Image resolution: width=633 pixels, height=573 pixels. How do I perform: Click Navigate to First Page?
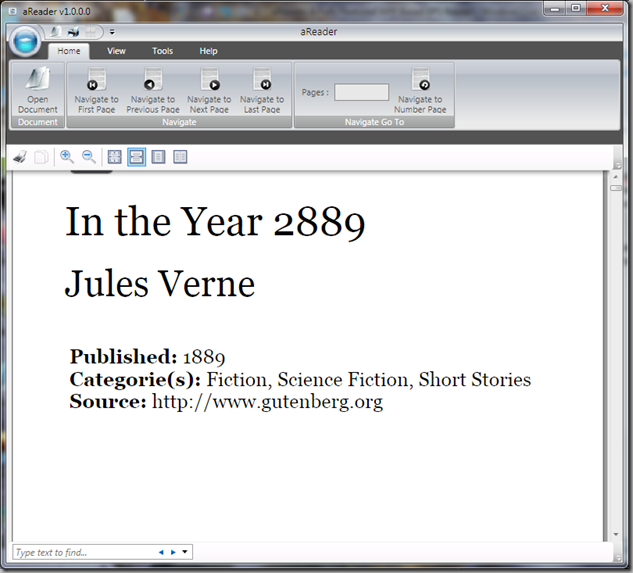click(x=96, y=90)
